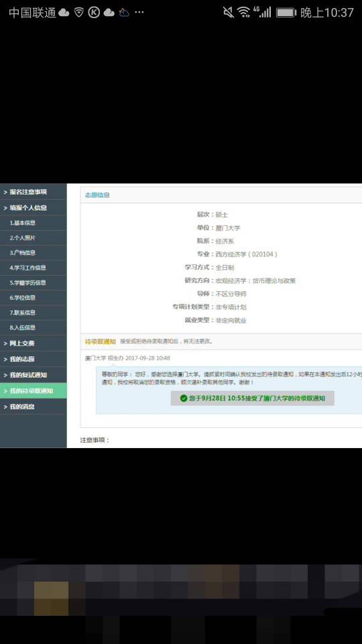This screenshot has height=644, width=362.
Task: Open 报名注意事项 in the sidebar
Action: pyautogui.click(x=34, y=192)
